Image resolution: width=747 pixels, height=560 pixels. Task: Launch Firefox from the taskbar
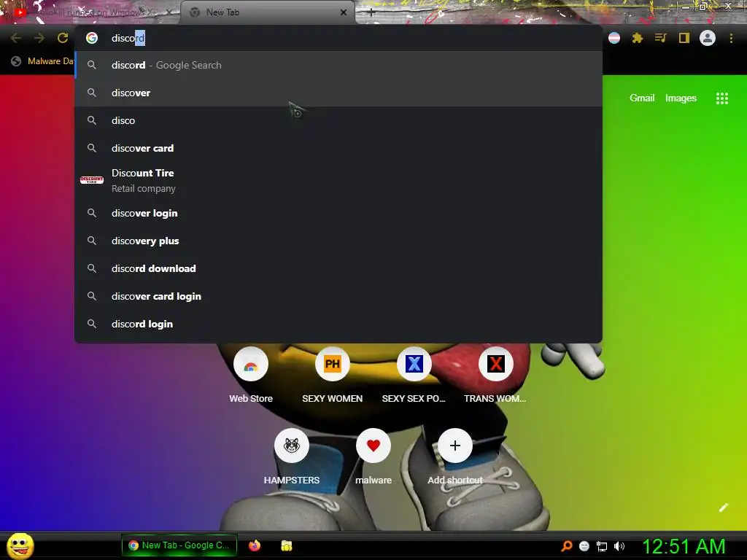point(255,545)
